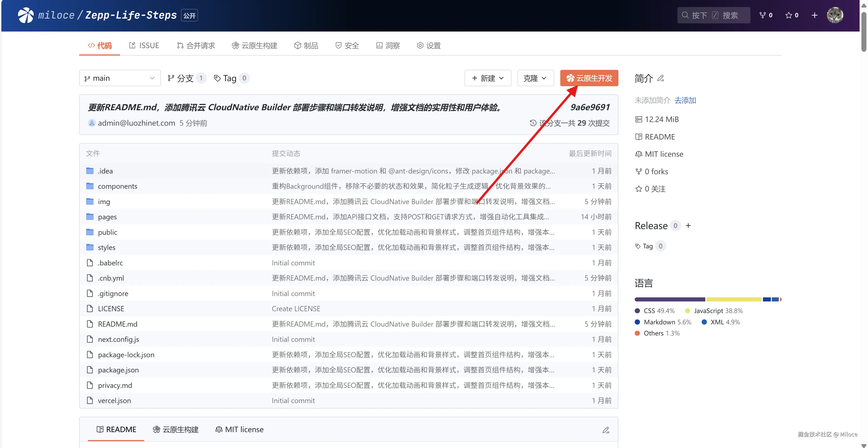Open the 云原生构建 tab in top navigation
The height and width of the screenshot is (448, 868).
tap(255, 45)
